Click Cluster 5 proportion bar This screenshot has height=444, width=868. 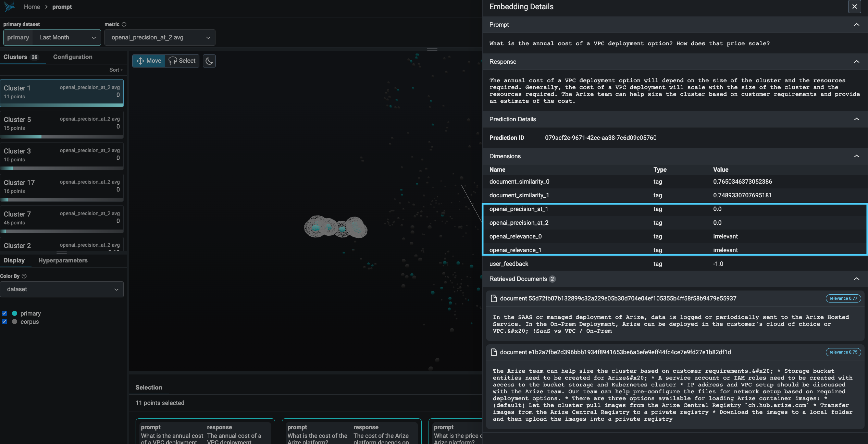[62, 137]
